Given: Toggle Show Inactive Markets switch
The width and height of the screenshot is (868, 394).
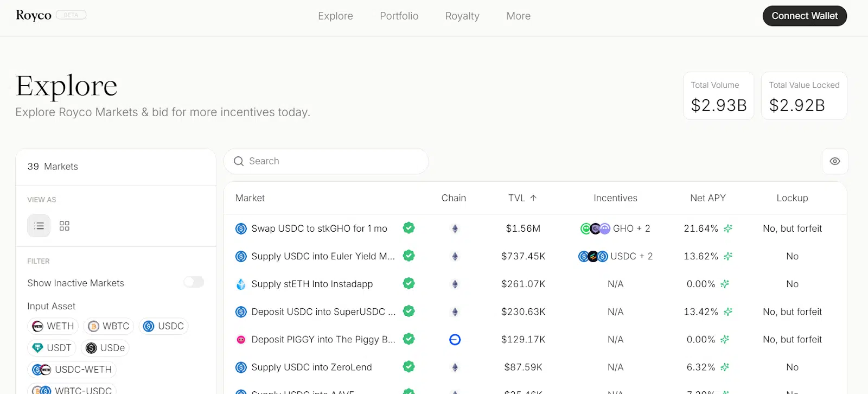Looking at the screenshot, I should click(x=194, y=282).
